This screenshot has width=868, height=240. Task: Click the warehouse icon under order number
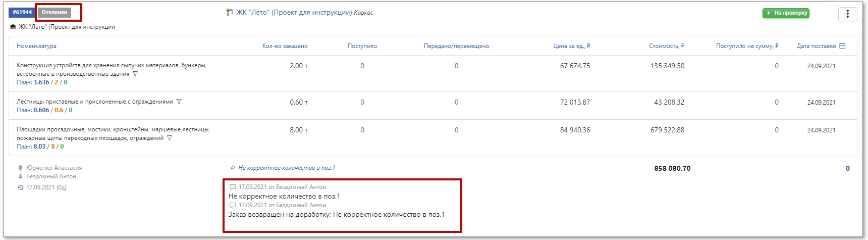coord(13,27)
